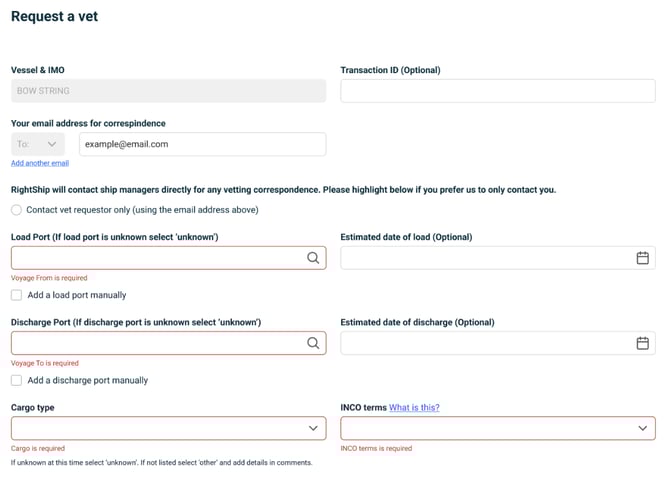Expand the INCO terms dropdown
The image size is (670, 477).
[497, 428]
